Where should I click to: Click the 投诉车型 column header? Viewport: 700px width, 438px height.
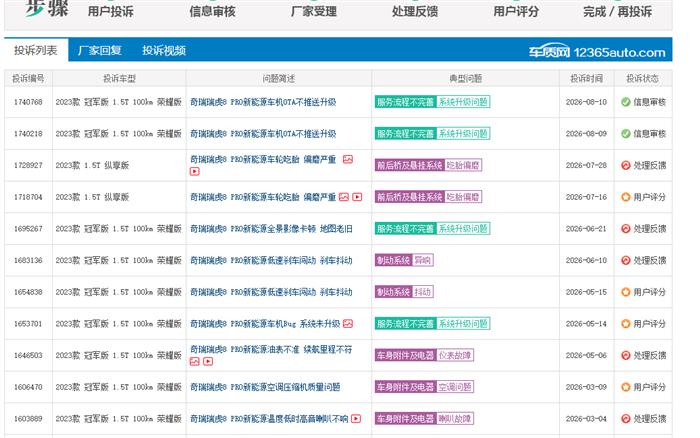click(119, 79)
